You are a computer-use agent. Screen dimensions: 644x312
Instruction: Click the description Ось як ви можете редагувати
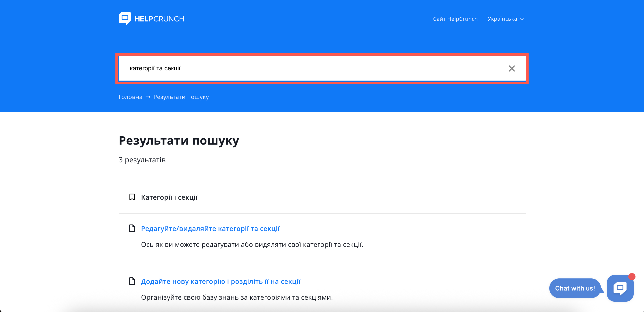pos(252,245)
